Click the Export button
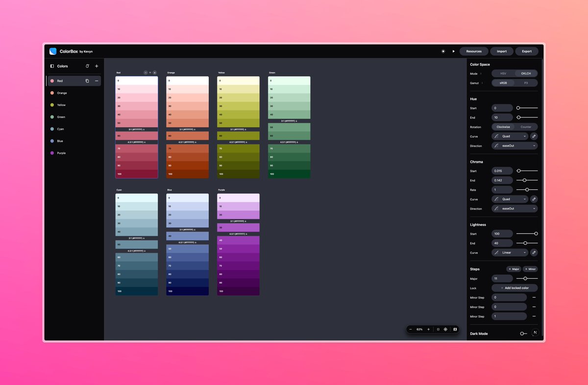Image resolution: width=588 pixels, height=385 pixels. point(527,51)
